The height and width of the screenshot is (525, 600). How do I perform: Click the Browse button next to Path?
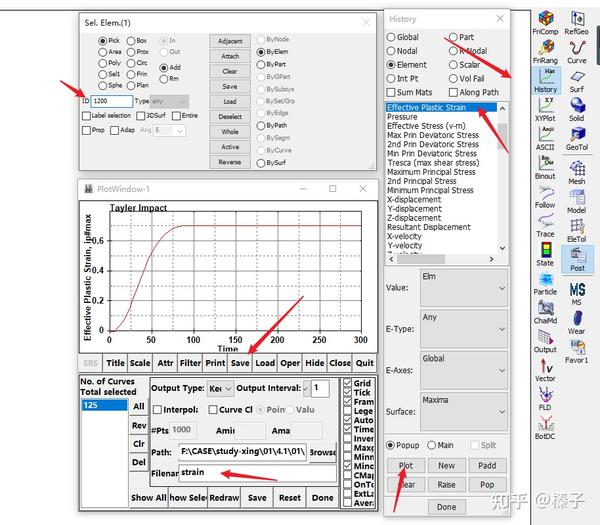point(323,452)
